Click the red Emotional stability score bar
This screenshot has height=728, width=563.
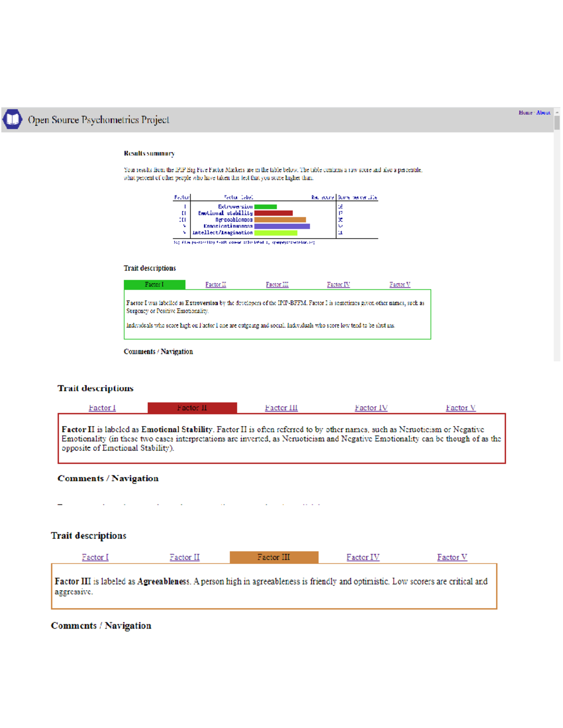coord(274,213)
